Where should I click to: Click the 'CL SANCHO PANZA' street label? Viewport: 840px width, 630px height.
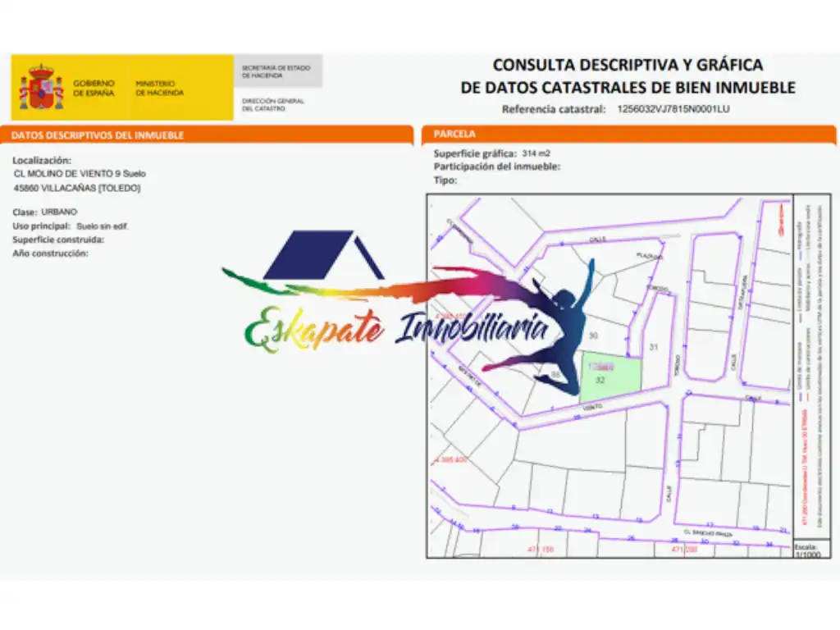coord(707,532)
